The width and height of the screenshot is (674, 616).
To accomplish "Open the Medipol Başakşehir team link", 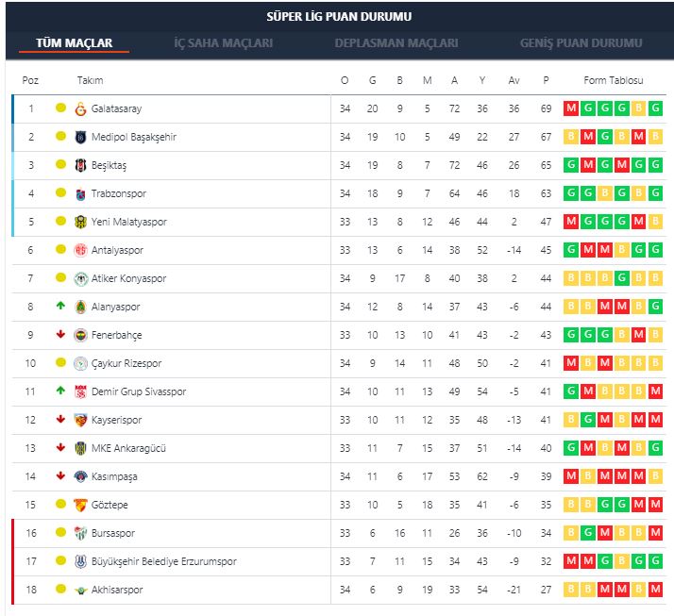I will 134,137.
